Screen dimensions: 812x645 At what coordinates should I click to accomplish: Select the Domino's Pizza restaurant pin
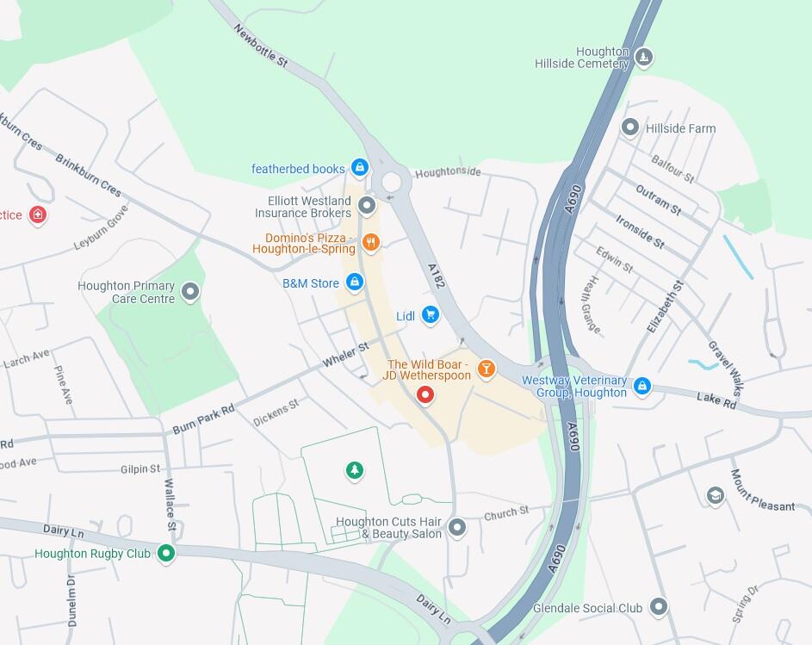(371, 243)
